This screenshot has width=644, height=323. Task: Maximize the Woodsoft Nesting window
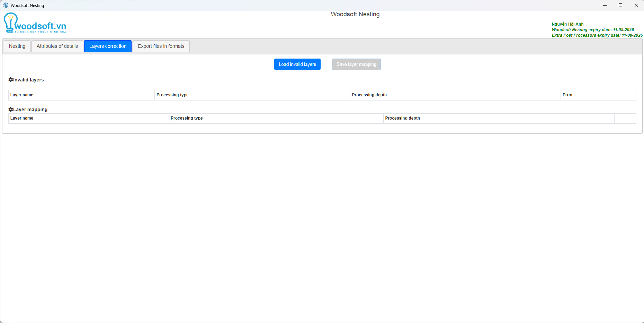pyautogui.click(x=620, y=5)
